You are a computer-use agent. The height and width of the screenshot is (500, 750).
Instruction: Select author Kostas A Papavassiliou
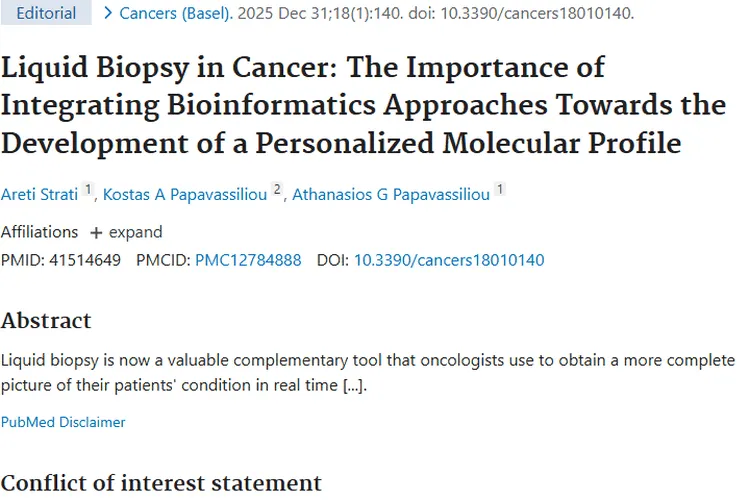pyautogui.click(x=184, y=194)
